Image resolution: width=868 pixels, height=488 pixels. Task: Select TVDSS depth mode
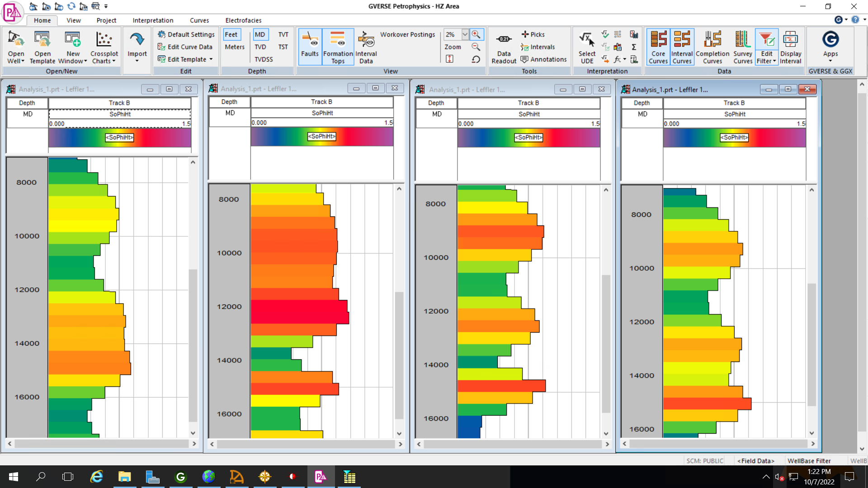(x=264, y=59)
